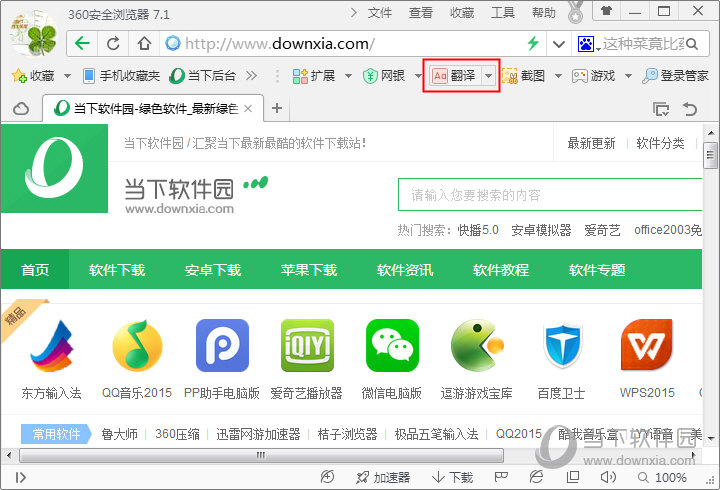Click the 百度卫士 shield icon
Viewport: 720px width, 490px height.
(562, 345)
